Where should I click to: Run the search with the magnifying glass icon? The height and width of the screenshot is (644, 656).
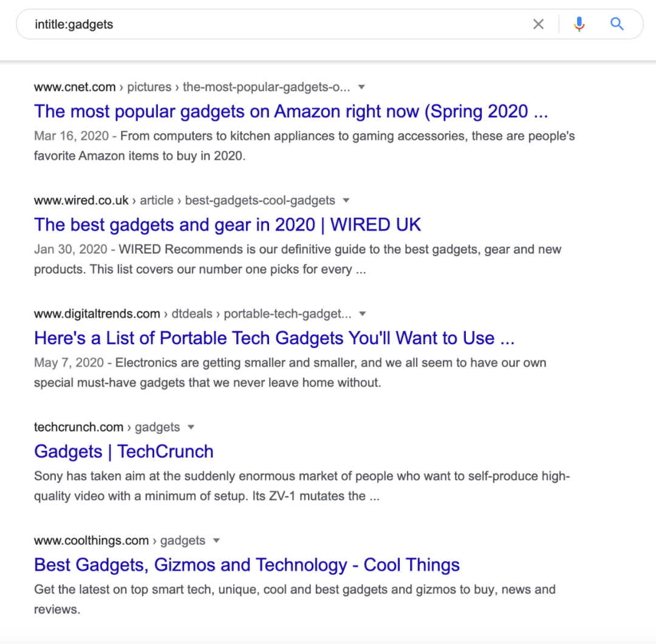[x=617, y=24]
